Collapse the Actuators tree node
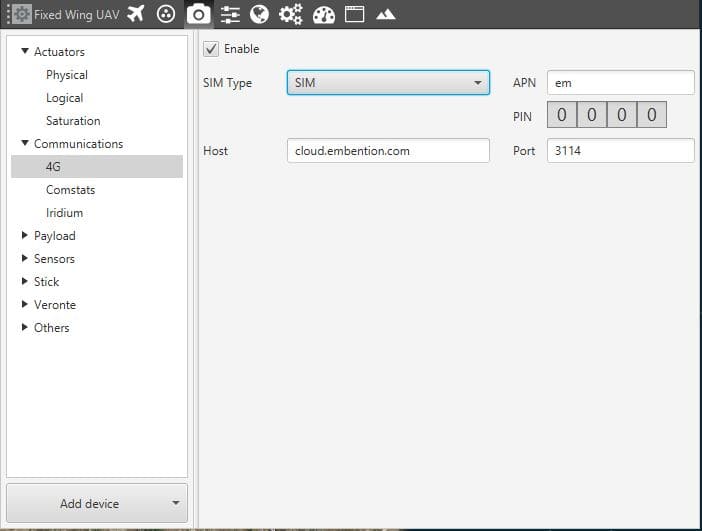This screenshot has width=702, height=531. pyautogui.click(x=25, y=51)
